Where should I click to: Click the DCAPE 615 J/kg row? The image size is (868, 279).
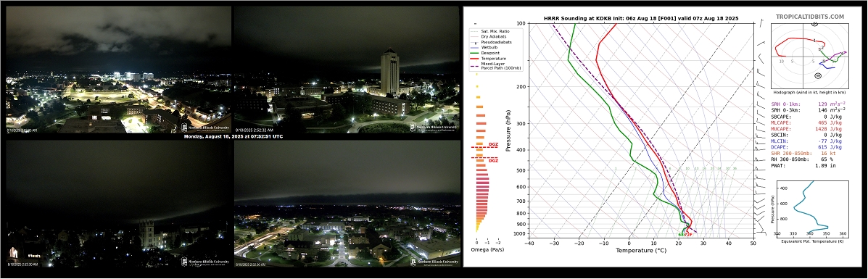coord(807,147)
